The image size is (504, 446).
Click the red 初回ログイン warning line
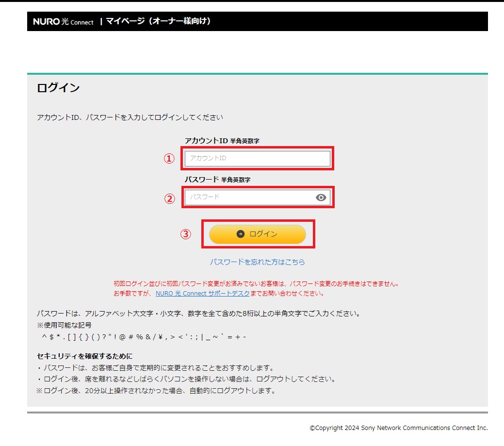coord(256,283)
